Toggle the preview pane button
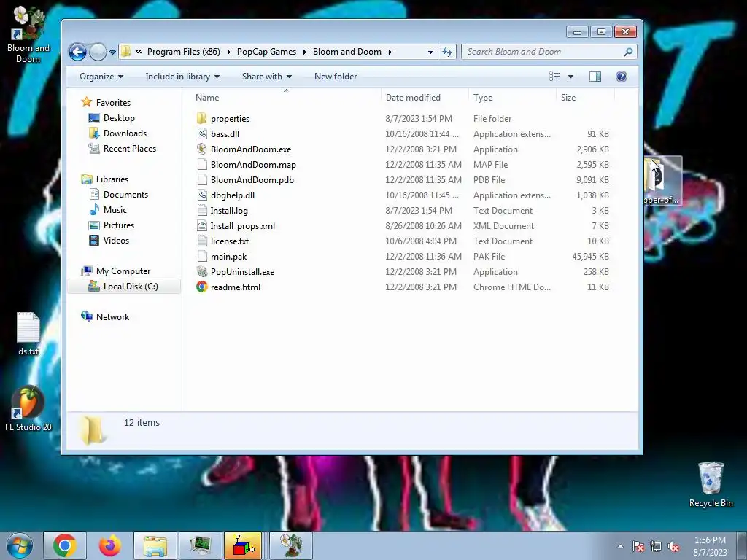Screen dimensions: 747x560 click(595, 76)
